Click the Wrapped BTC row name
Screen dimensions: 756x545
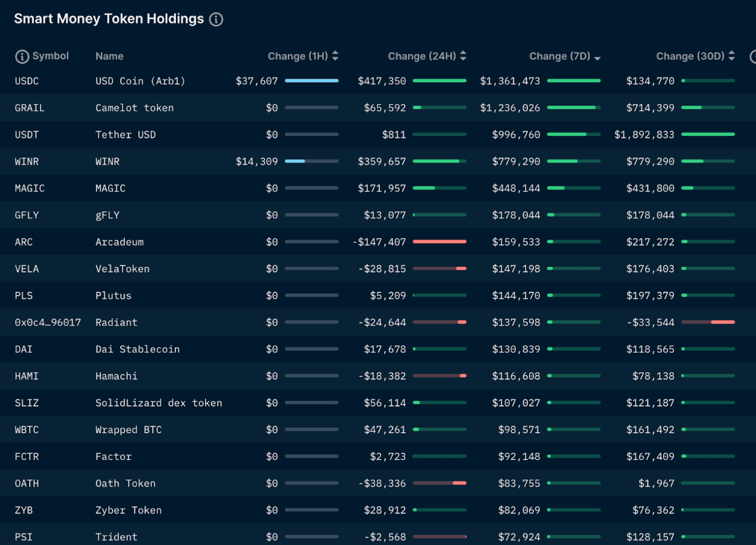click(x=128, y=430)
